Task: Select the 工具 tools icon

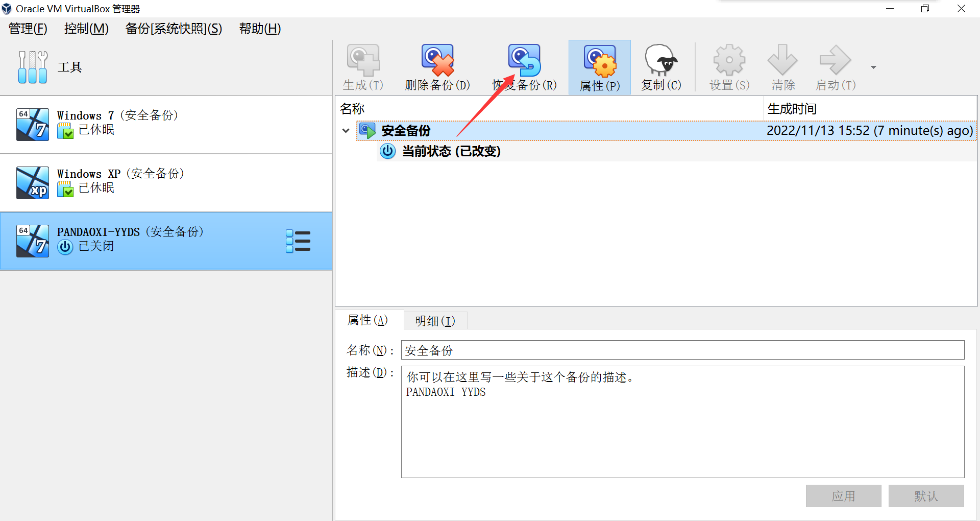Action: [33, 67]
